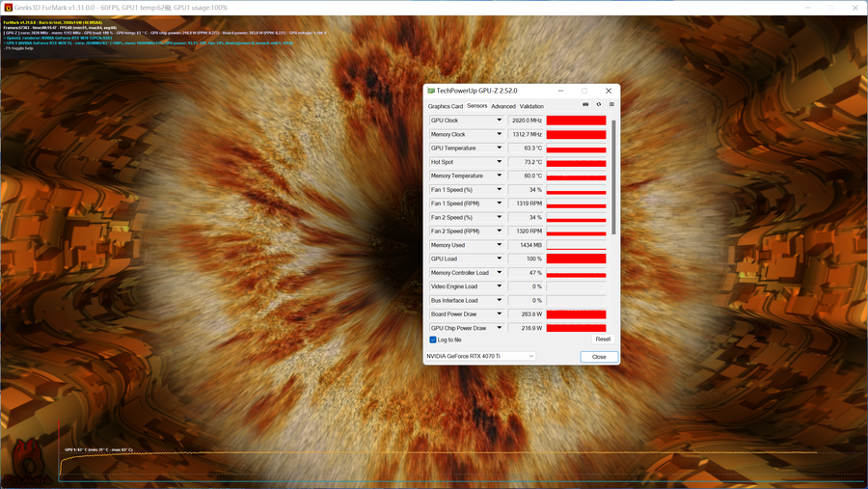Minimize the FurMark window
The height and width of the screenshot is (489, 868).
805,7
